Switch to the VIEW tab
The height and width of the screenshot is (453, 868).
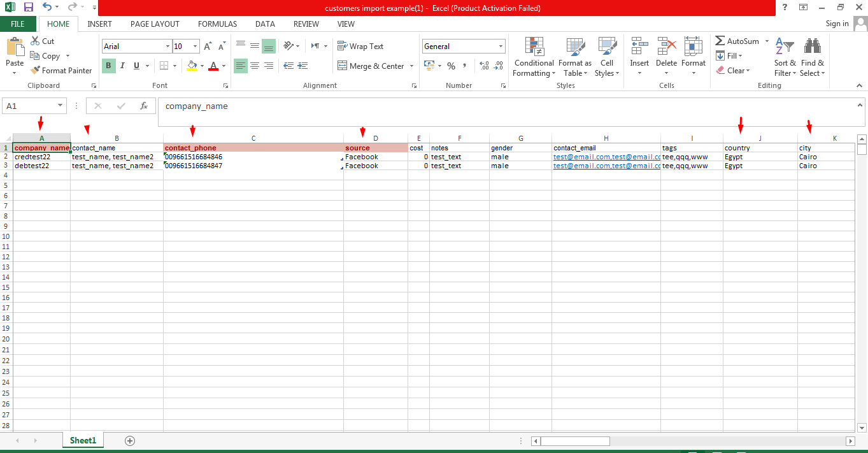tap(346, 24)
